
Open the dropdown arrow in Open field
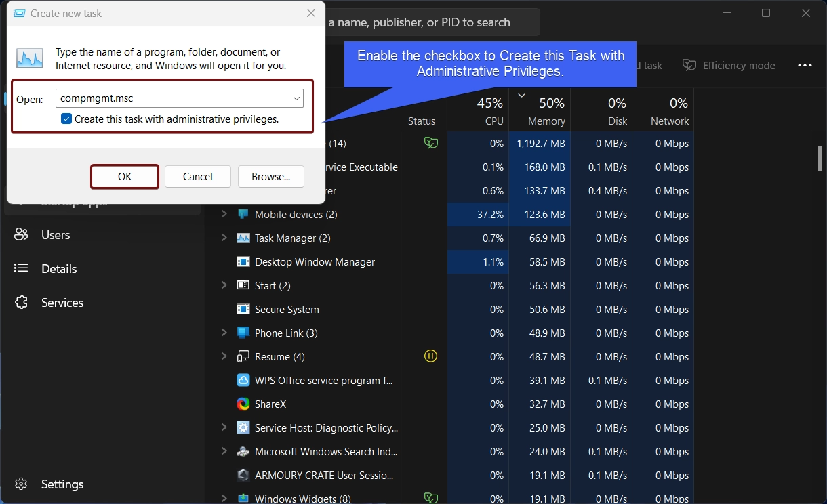(x=296, y=99)
